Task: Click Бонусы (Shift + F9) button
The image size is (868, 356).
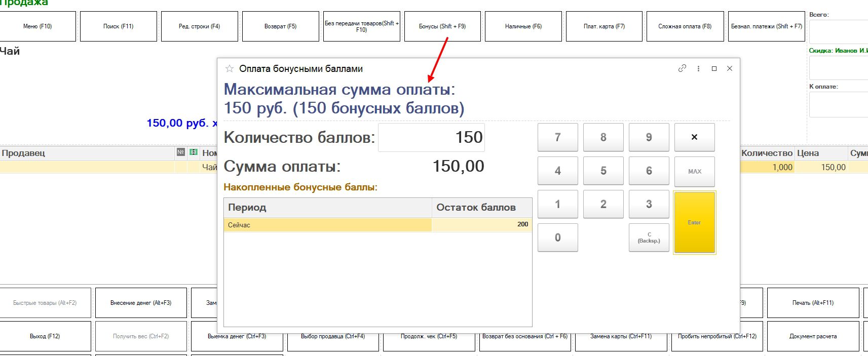Action: [442, 26]
